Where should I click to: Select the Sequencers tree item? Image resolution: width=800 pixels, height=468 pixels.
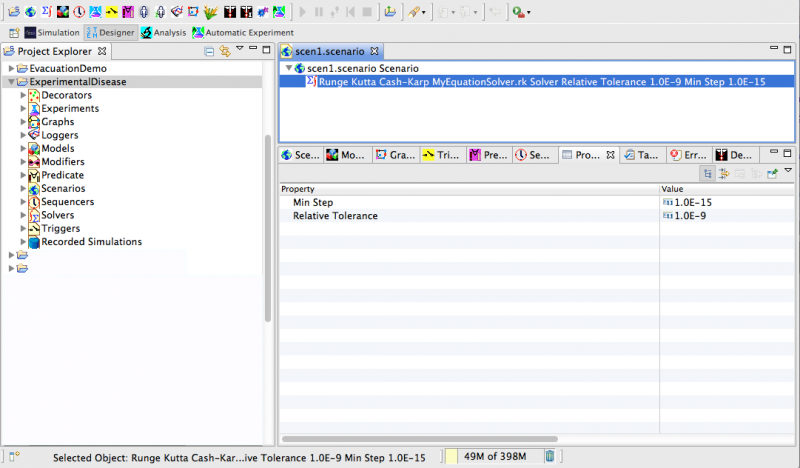pyautogui.click(x=68, y=202)
